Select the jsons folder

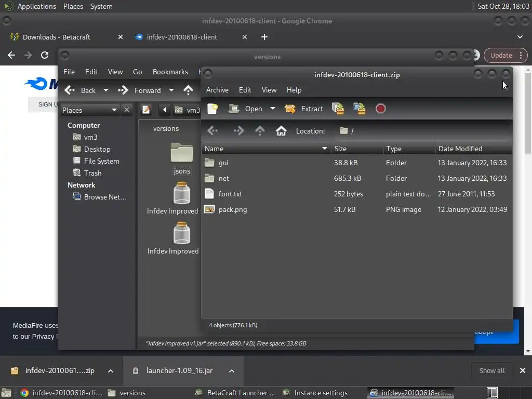(182, 159)
